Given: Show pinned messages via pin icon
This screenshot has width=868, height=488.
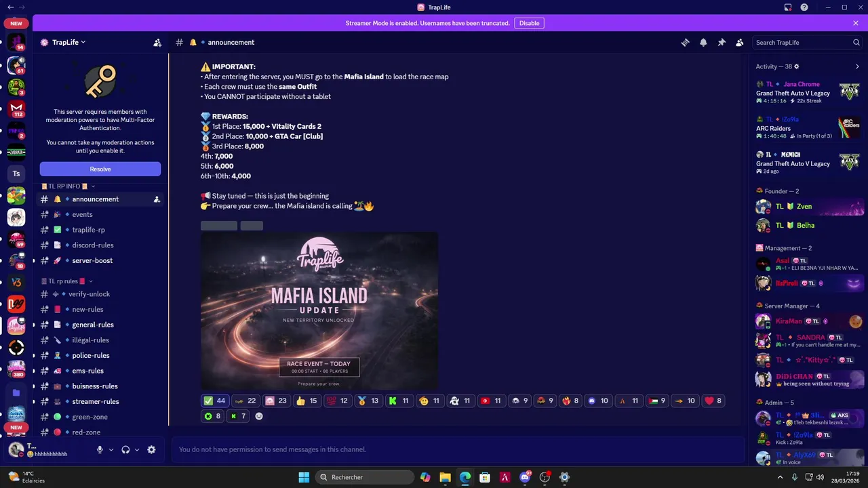Looking at the screenshot, I should (x=722, y=42).
